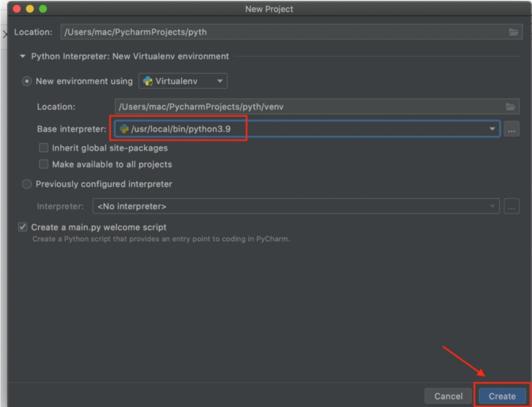Open the No interpreter dropdown

tap(296, 206)
